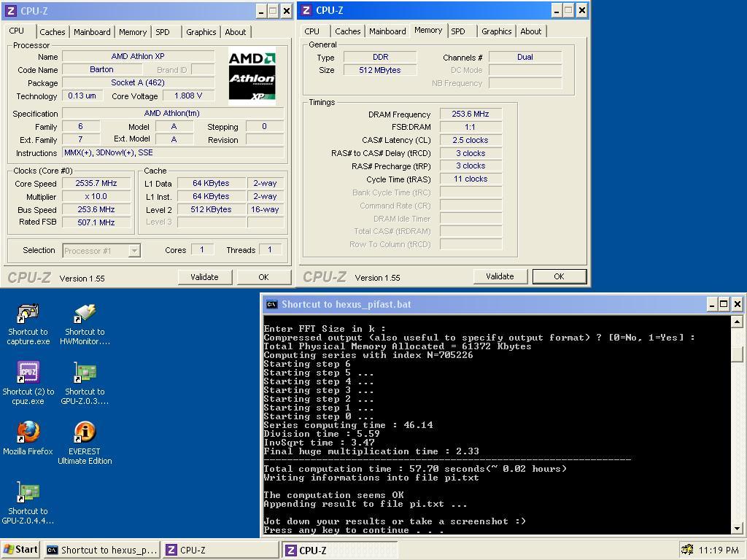
Task: Click the Code Name value Barton
Action: coord(101,69)
